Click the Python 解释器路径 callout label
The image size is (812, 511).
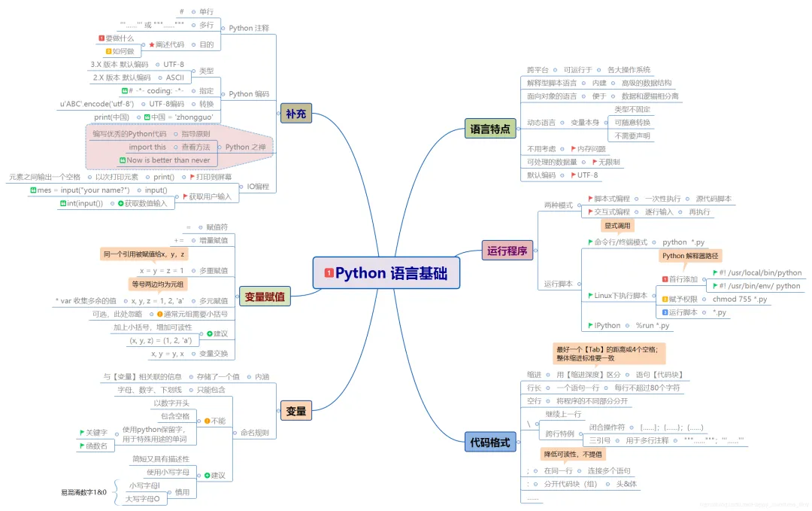click(690, 256)
